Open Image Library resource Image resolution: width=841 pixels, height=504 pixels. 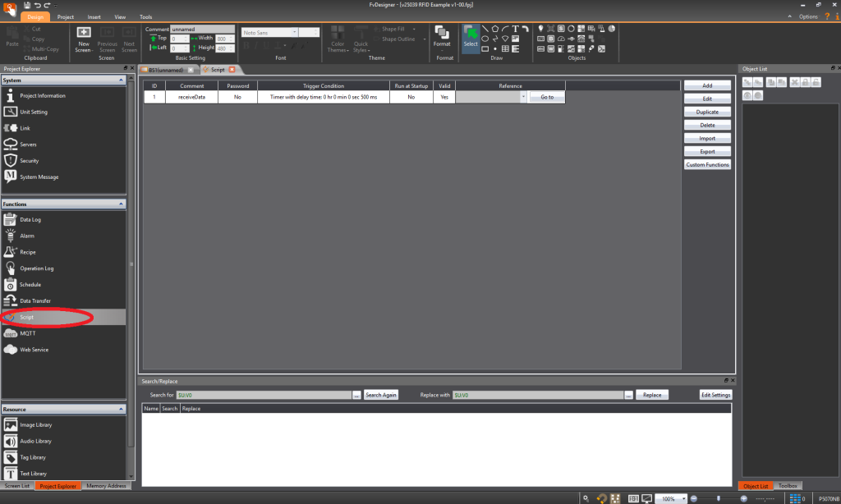pyautogui.click(x=34, y=425)
